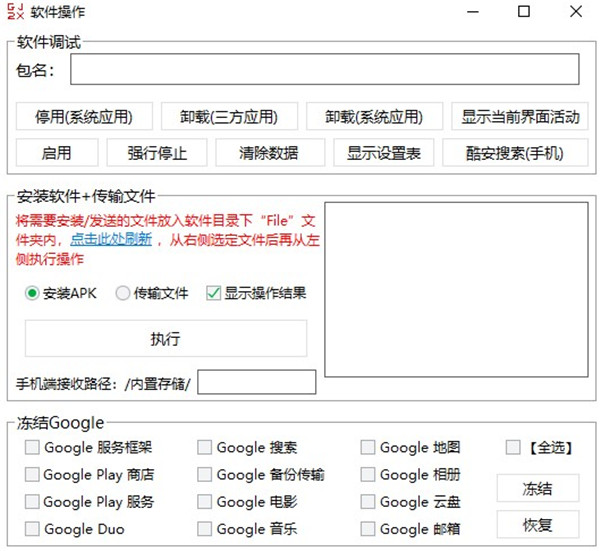Uncheck the 显示操作结果 checkbox

[212, 294]
